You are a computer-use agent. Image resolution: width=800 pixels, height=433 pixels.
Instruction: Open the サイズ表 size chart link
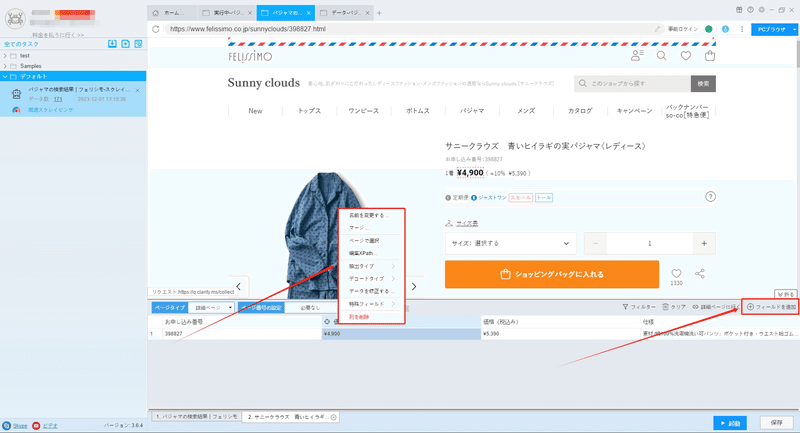[466, 223]
